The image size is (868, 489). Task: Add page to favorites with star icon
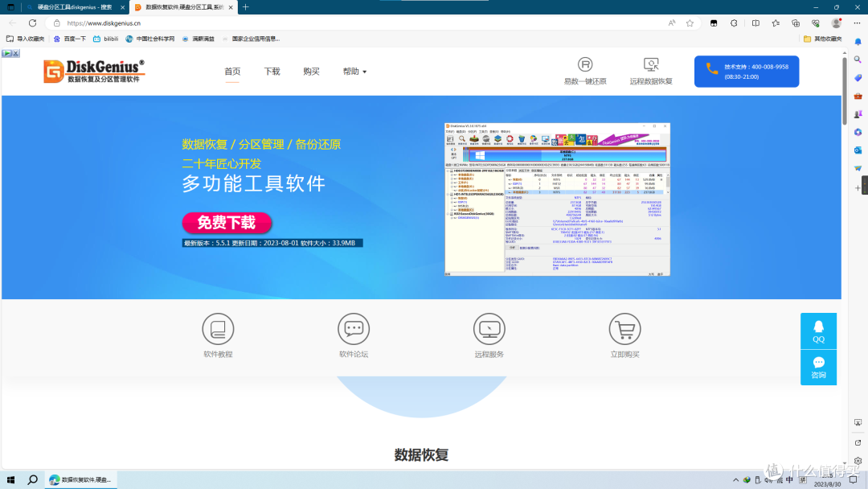coord(690,23)
